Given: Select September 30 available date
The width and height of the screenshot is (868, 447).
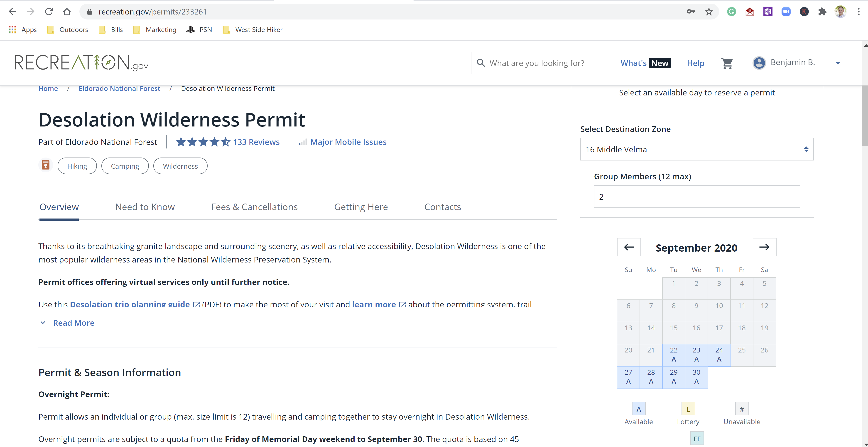Looking at the screenshot, I should point(696,377).
